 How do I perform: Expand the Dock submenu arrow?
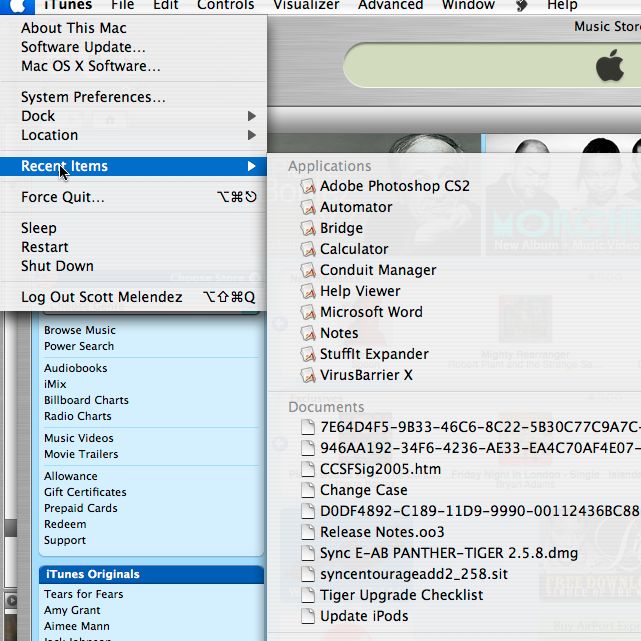pyautogui.click(x=252, y=117)
